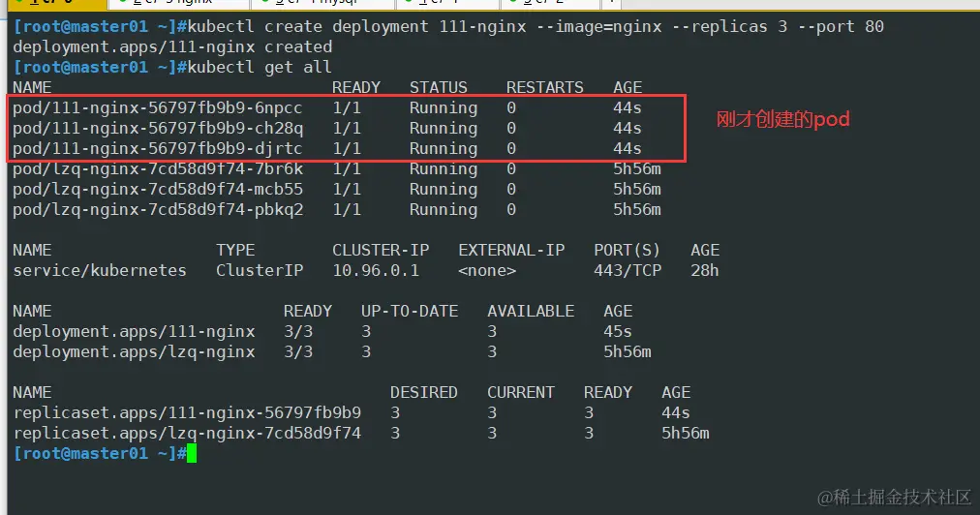Click the 'kubectl create deployment 111-nginx' command text
Screen dimensions: 980x515
(356, 27)
